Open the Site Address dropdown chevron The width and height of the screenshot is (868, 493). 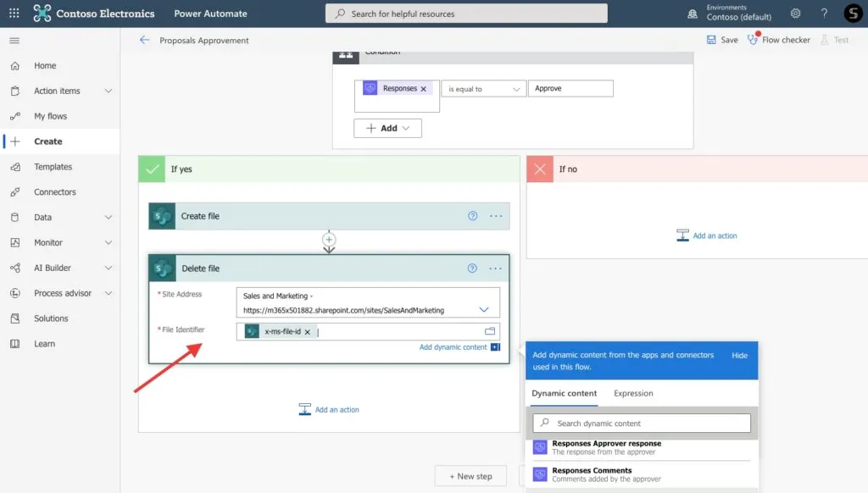(x=484, y=310)
